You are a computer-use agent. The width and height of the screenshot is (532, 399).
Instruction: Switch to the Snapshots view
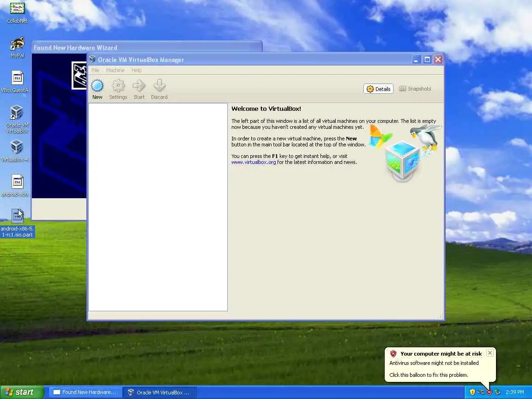click(x=415, y=89)
